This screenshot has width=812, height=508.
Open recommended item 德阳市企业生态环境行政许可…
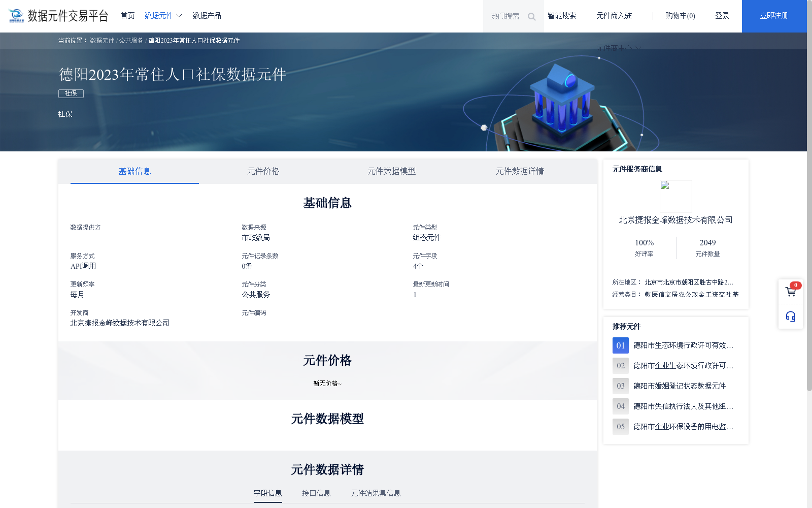coord(683,366)
